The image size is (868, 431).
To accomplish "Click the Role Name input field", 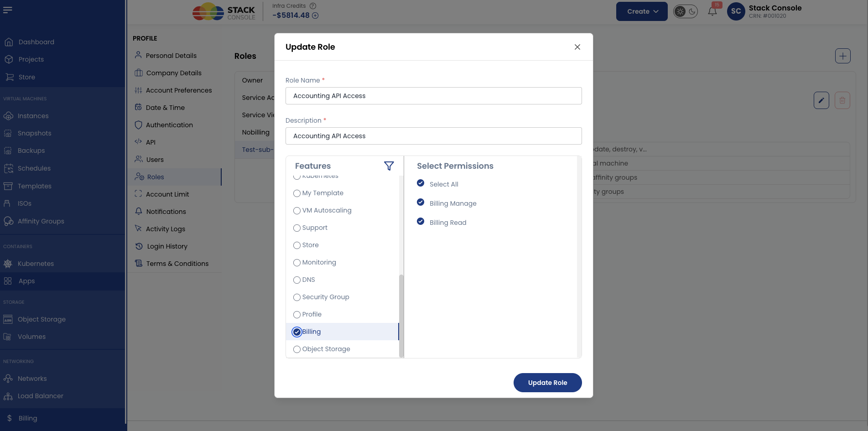I will 433,96.
